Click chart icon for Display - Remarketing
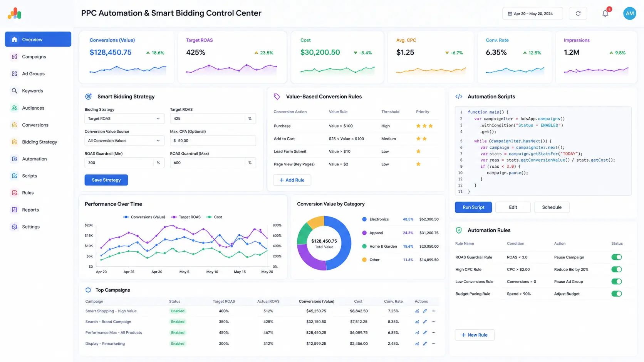This screenshot has height=362, width=644. click(x=417, y=344)
